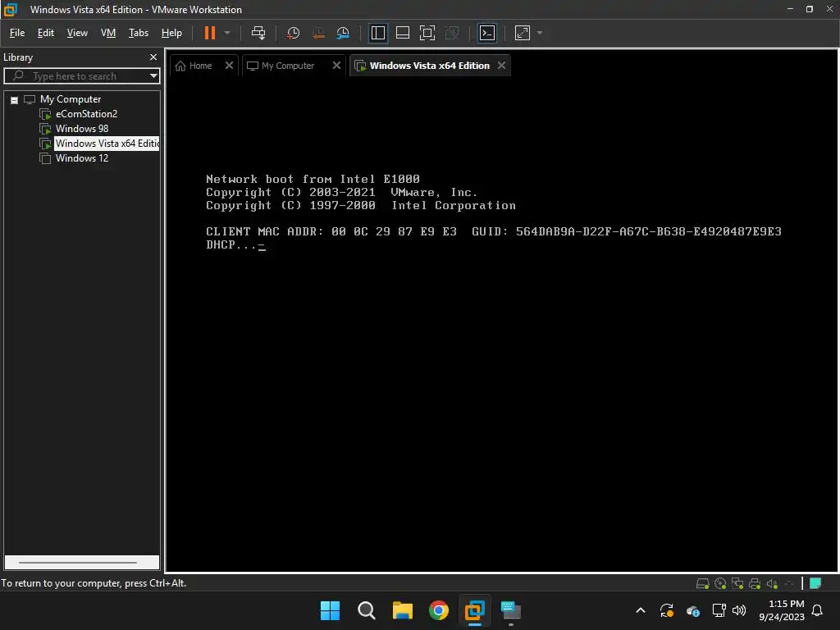This screenshot has height=630, width=840.
Task: Enter full screen mode
Action: point(427,33)
